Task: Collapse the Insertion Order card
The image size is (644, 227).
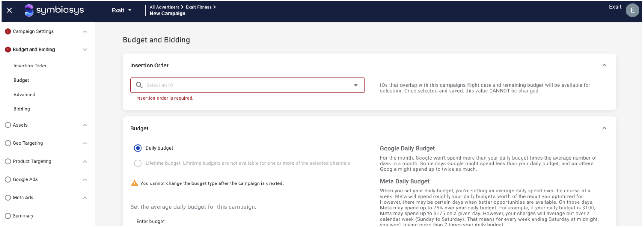Action: 604,65
